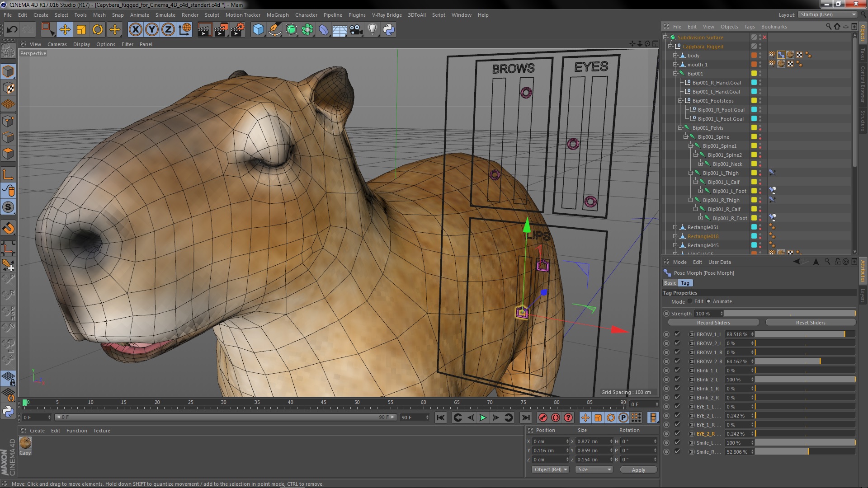Switch to Polygons mode in left palette
The height and width of the screenshot is (488, 868).
pos(8,154)
